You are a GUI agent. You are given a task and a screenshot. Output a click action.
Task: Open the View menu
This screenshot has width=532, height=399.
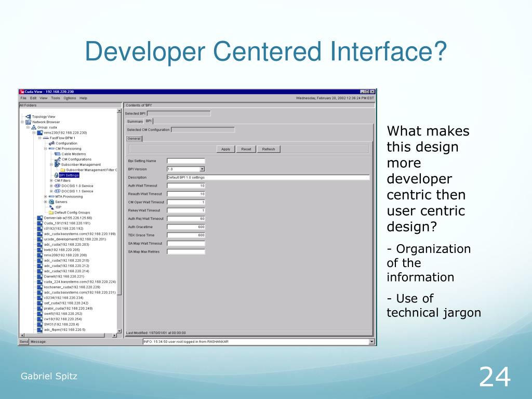44,98
